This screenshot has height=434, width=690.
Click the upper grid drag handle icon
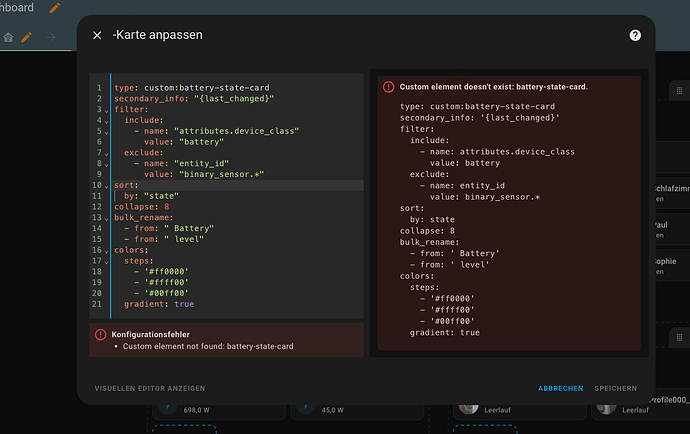pyautogui.click(x=679, y=90)
